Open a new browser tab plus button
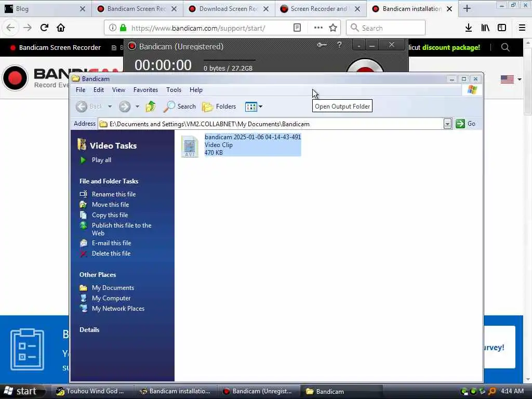 (x=467, y=9)
